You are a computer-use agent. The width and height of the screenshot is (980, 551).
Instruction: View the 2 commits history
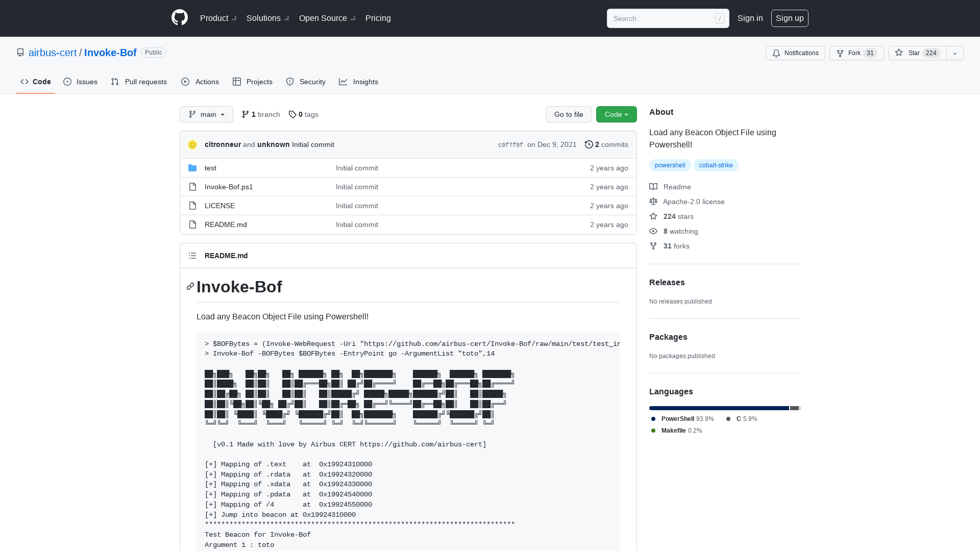click(606, 144)
